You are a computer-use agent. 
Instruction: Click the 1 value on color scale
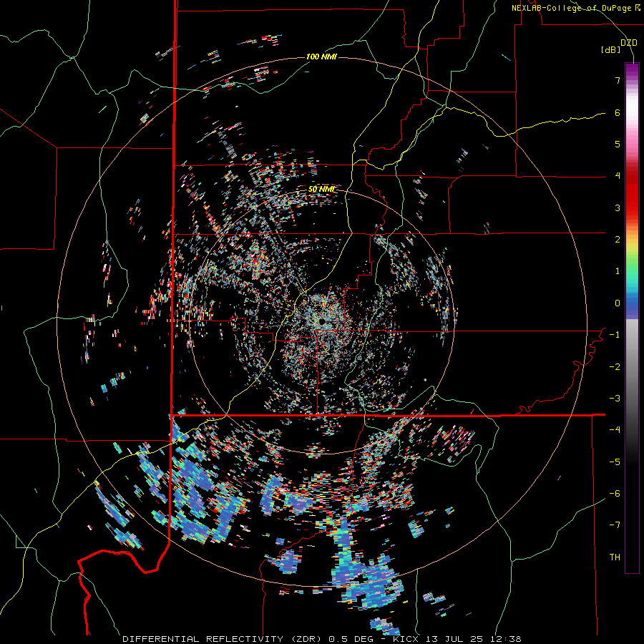click(618, 271)
